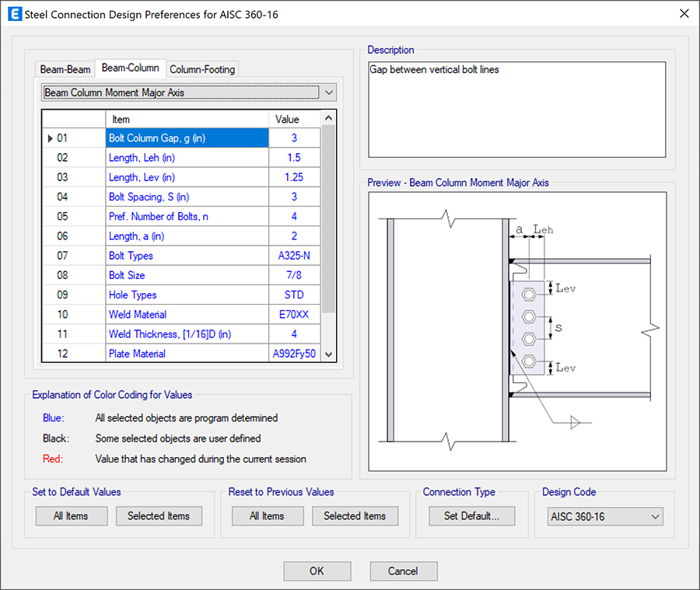Select the Weld Material E70XX entry
Viewport: 700px width, 590px height.
294,314
